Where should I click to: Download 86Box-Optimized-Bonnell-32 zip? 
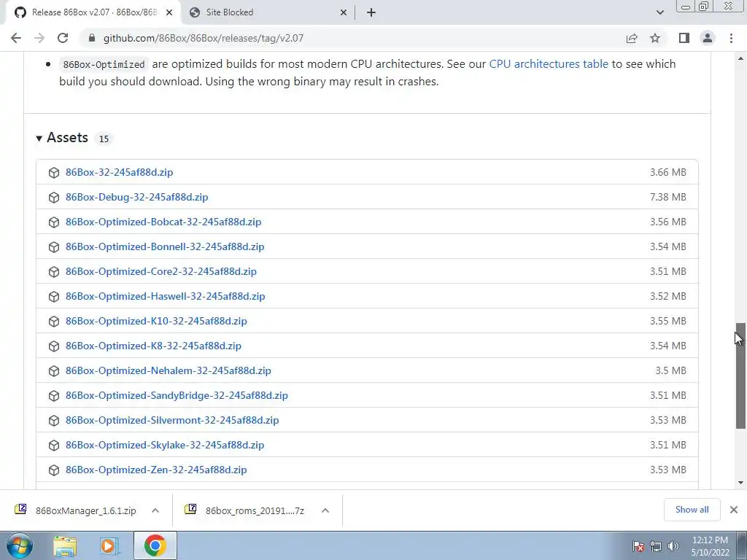[x=165, y=246]
